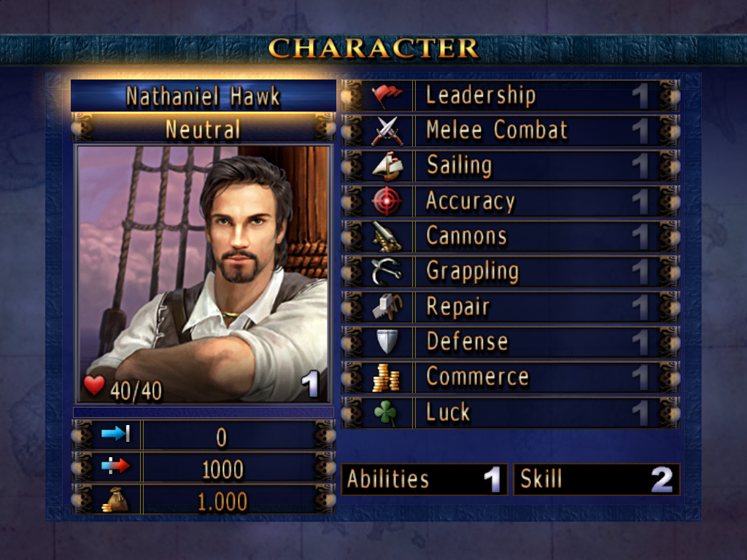Click the saw and hammer Repair icon

coord(387,307)
